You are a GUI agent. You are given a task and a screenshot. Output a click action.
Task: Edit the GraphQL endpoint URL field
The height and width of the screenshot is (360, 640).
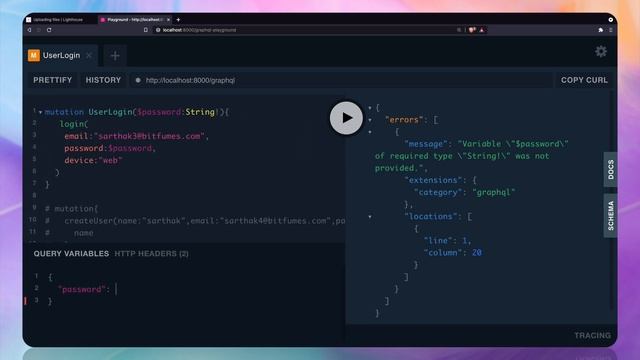(341, 80)
